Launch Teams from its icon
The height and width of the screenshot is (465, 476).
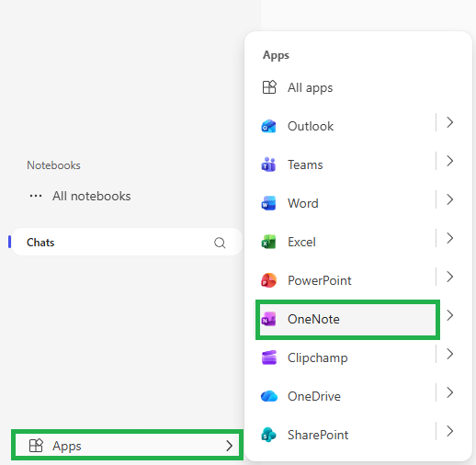(x=268, y=164)
